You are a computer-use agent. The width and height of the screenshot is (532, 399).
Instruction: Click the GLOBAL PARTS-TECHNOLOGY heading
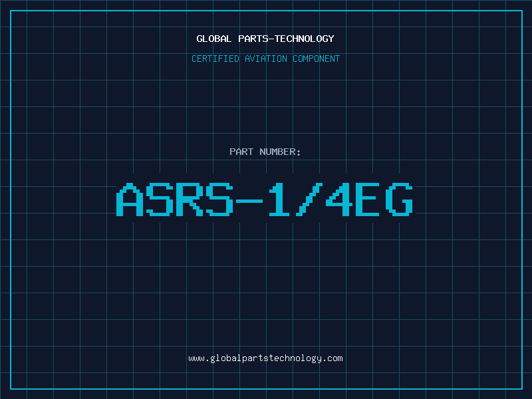click(265, 39)
